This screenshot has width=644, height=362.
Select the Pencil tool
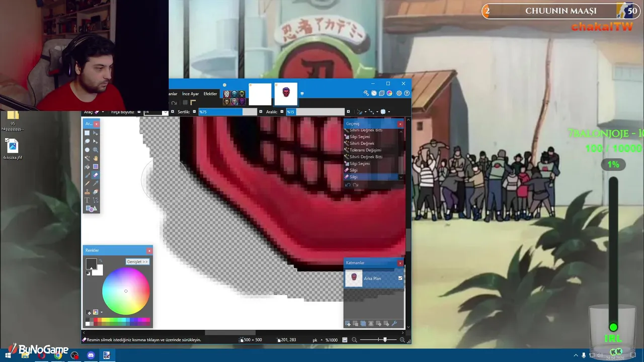87,184
